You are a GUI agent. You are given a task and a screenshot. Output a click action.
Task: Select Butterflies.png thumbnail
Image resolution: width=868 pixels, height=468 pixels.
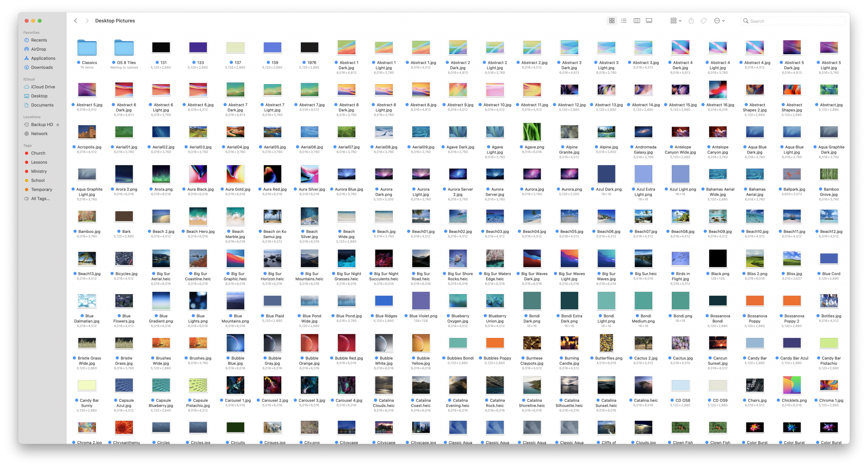point(606,343)
